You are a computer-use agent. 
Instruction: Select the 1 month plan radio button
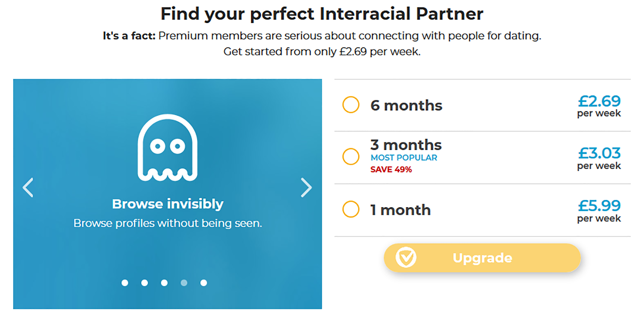tap(351, 209)
